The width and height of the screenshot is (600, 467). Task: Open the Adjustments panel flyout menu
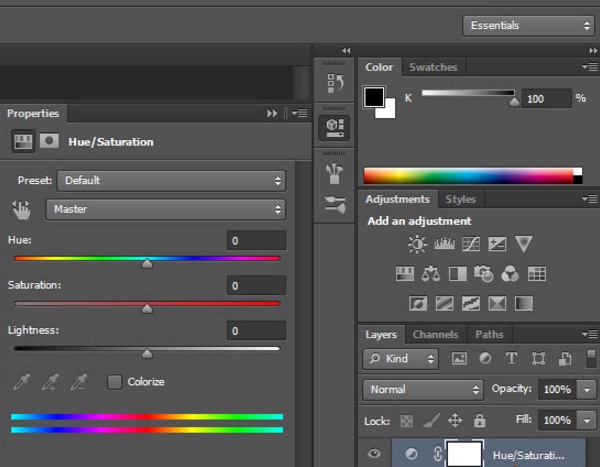coord(590,199)
